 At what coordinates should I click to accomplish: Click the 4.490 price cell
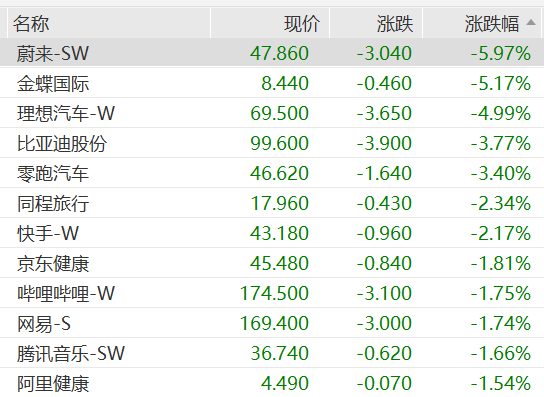(x=285, y=383)
